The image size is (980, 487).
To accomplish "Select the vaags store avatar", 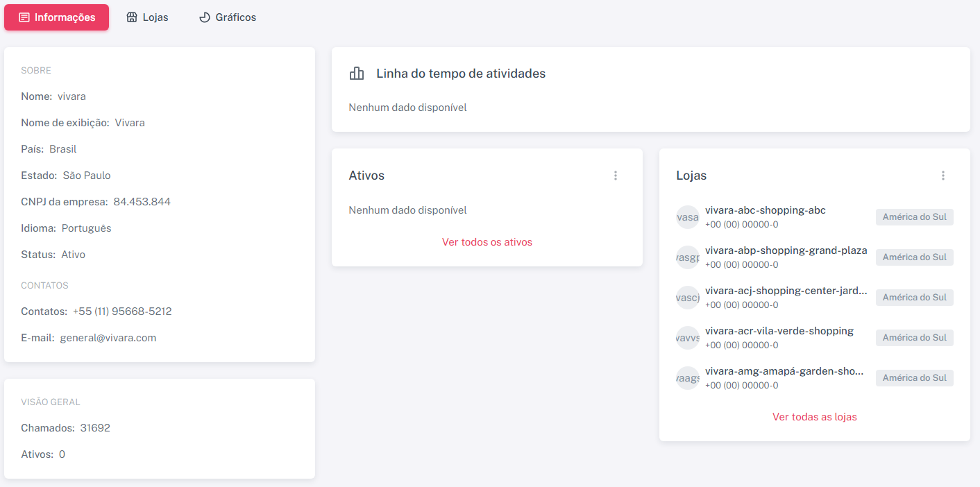I will click(688, 377).
